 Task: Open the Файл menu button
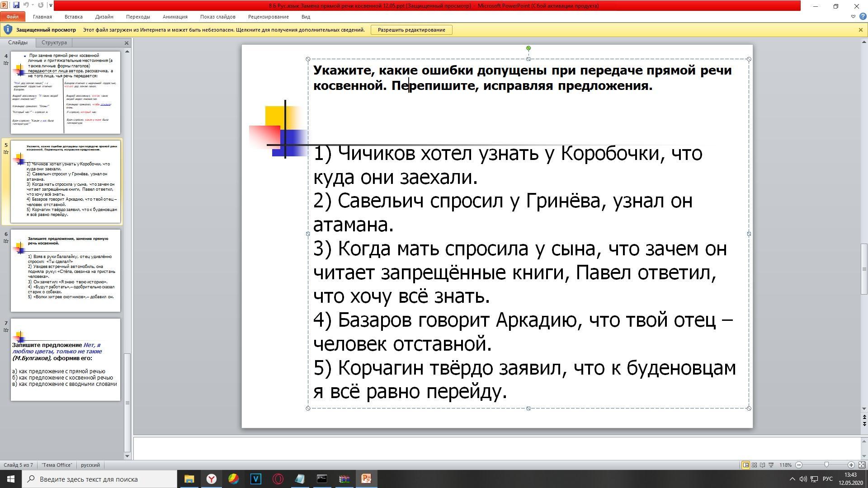tap(12, 17)
